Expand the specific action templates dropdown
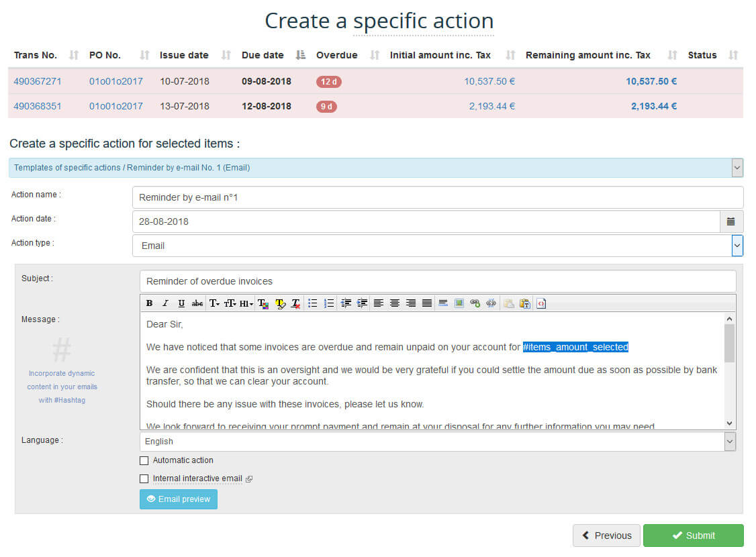This screenshot has width=756, height=557. tap(737, 168)
